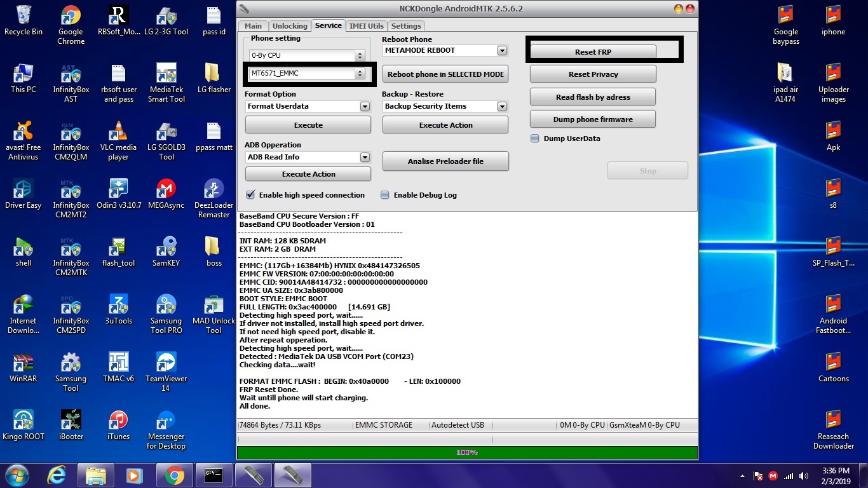Expand the ADB Read Info dropdown
Image resolution: width=868 pixels, height=488 pixels.
coord(365,157)
